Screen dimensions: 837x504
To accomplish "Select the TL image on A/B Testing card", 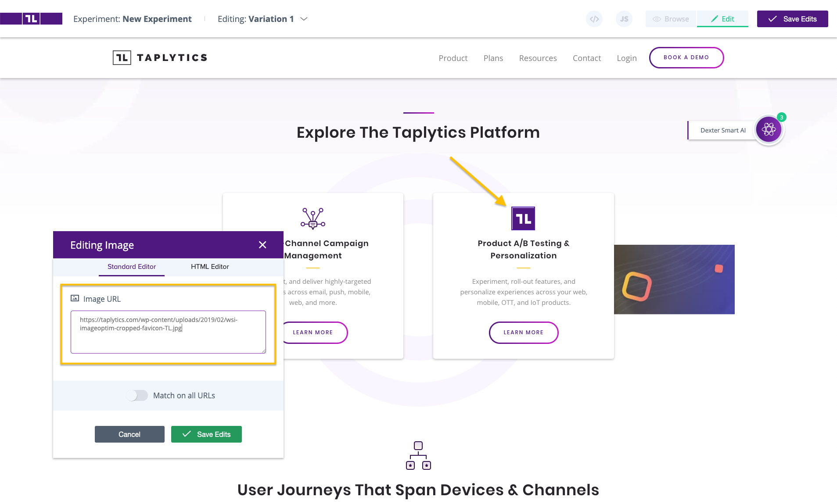I will [x=523, y=218].
